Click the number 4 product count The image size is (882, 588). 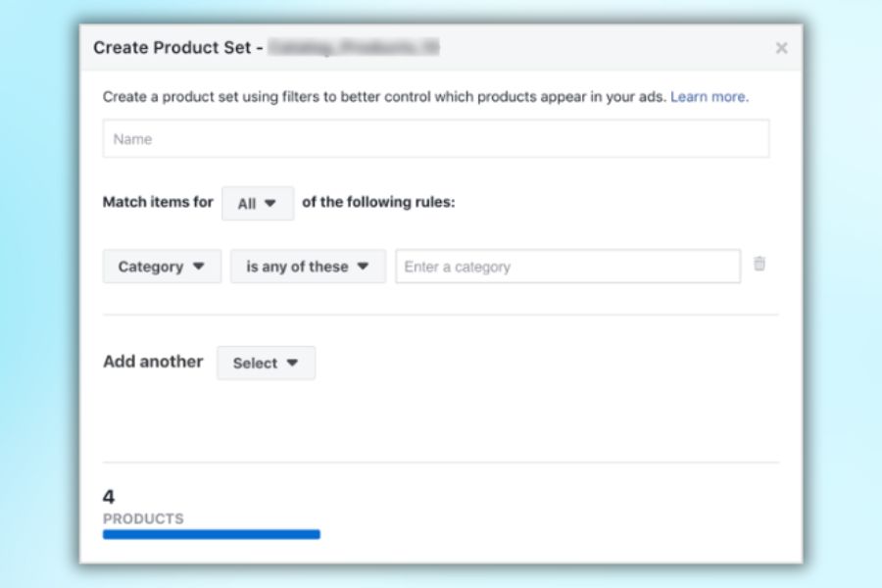(109, 497)
